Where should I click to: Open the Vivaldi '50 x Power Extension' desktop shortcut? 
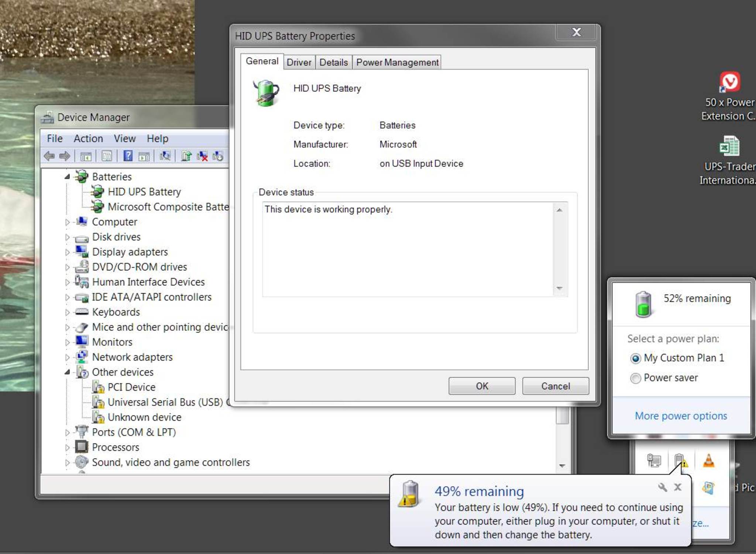tap(729, 96)
